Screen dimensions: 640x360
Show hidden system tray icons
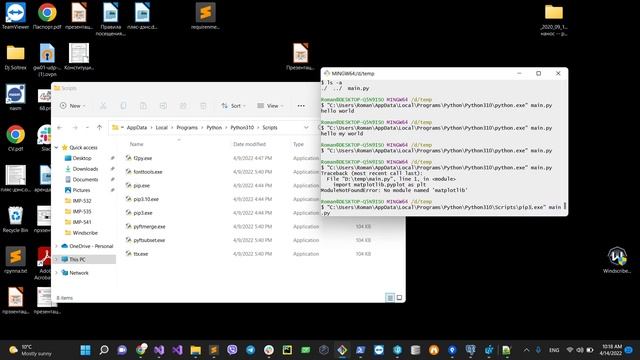tap(526, 350)
